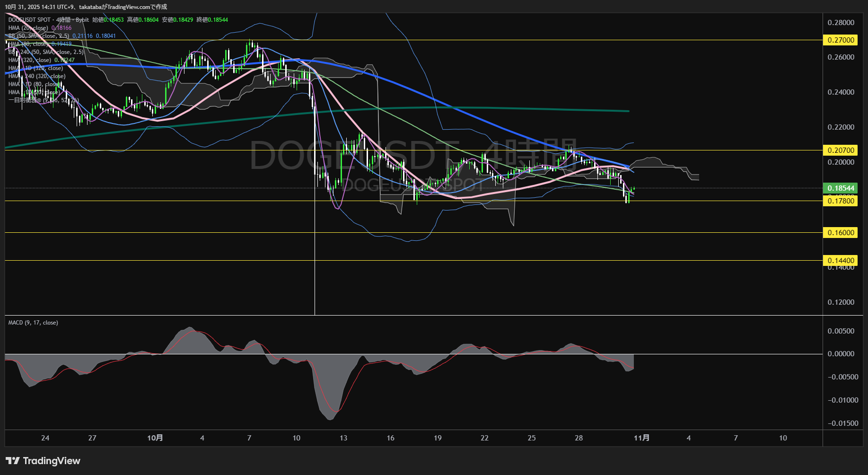Select the 0.17800 yellow price tag
Viewport: 868px width, 475px height.
point(841,201)
